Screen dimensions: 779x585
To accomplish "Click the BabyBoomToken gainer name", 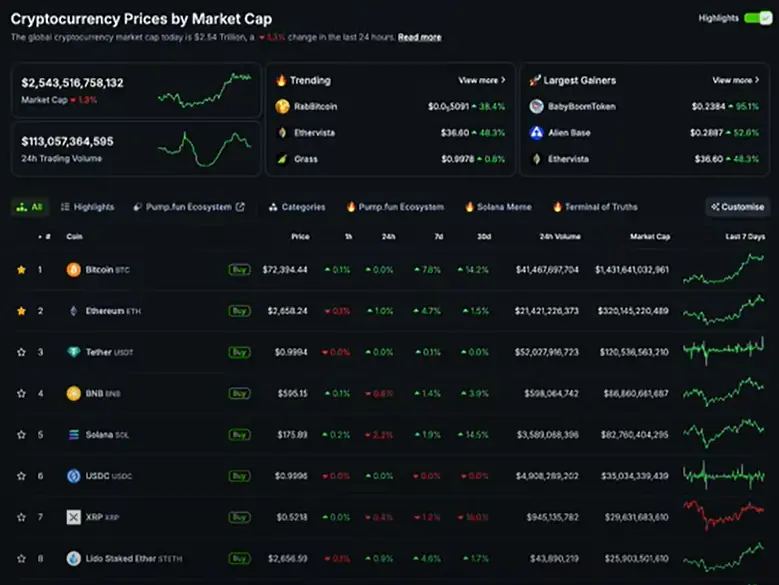I will point(582,106).
